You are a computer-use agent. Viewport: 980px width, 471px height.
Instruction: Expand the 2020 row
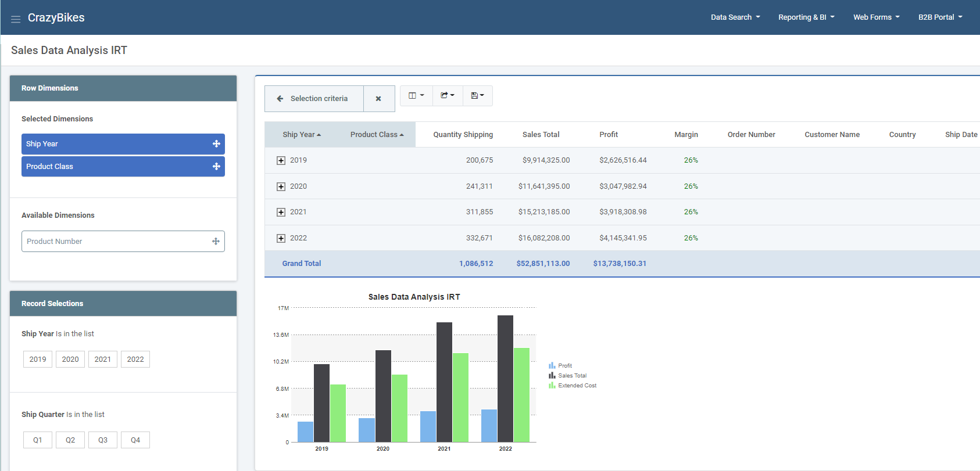281,187
